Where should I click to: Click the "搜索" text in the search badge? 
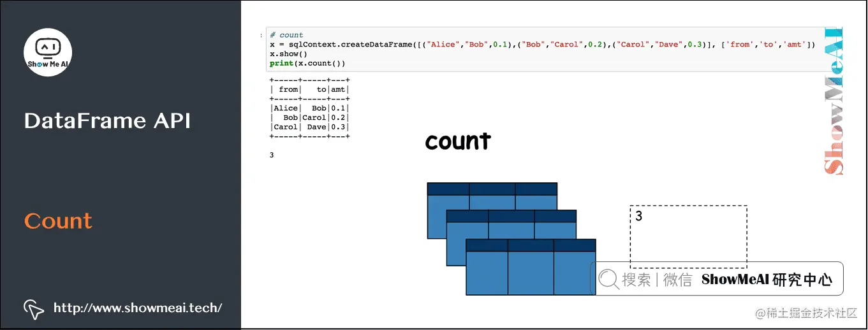[x=636, y=280]
